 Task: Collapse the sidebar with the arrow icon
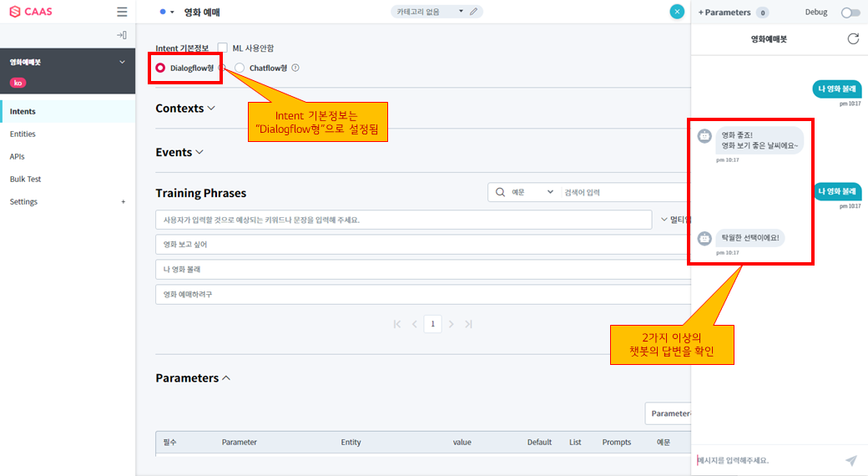click(x=122, y=35)
